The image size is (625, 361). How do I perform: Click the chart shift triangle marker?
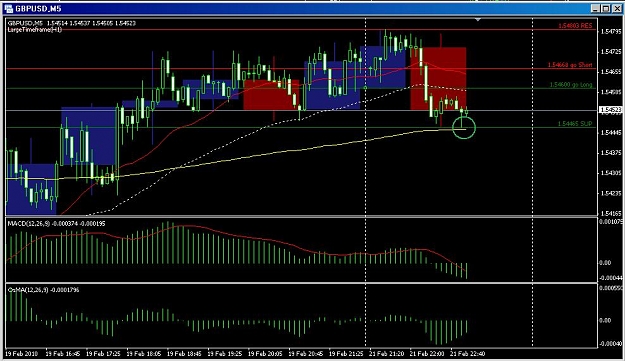[478, 20]
